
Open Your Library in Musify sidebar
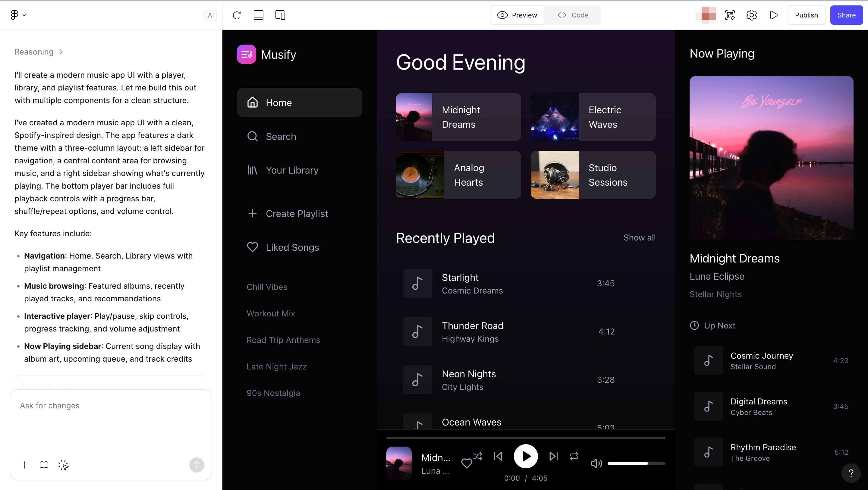(x=292, y=170)
